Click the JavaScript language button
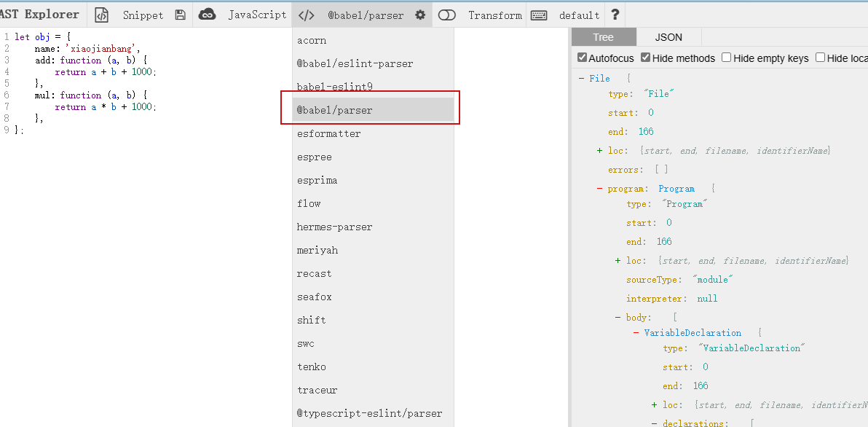The height and width of the screenshot is (427, 868). (257, 15)
